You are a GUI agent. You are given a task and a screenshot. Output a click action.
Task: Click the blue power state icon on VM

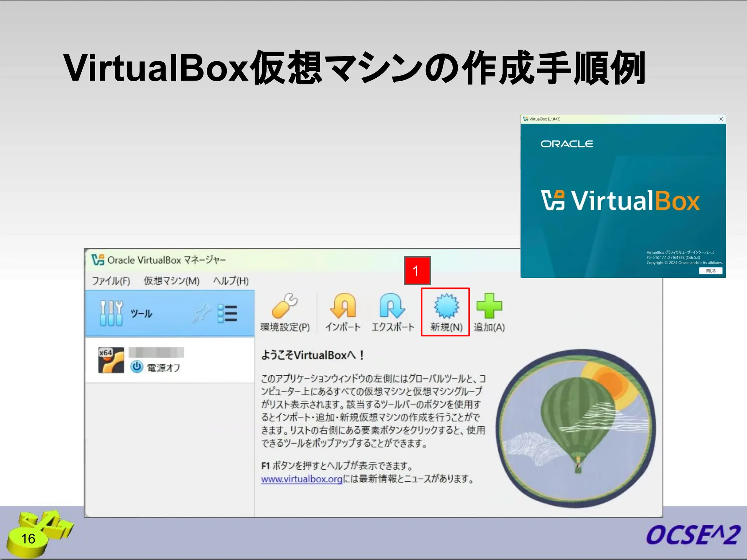[x=137, y=366]
